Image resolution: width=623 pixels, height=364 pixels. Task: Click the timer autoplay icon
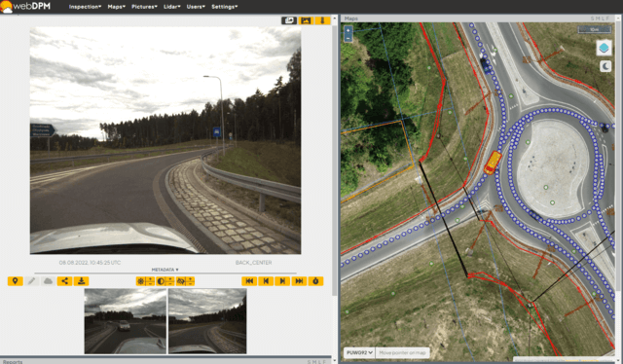[315, 281]
